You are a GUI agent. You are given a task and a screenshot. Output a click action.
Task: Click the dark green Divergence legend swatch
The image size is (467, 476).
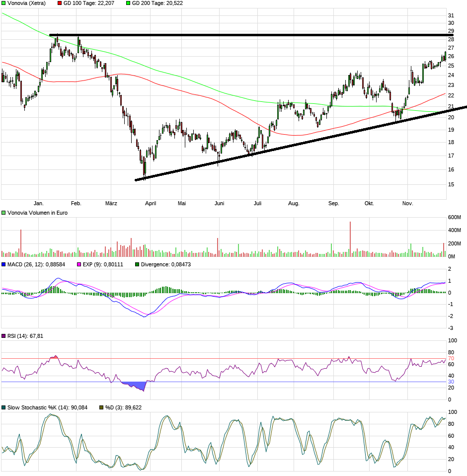(x=137, y=264)
